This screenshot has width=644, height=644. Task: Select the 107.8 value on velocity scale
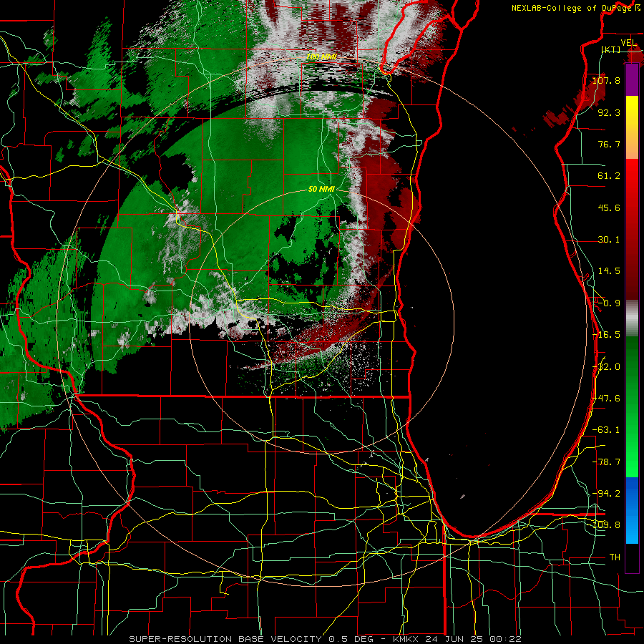tap(606, 80)
